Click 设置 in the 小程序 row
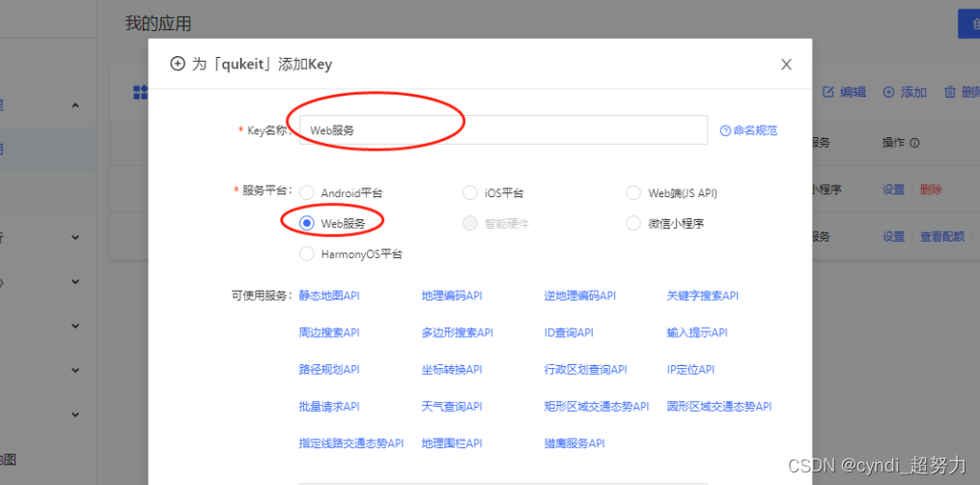The height and width of the screenshot is (485, 980). coord(893,189)
